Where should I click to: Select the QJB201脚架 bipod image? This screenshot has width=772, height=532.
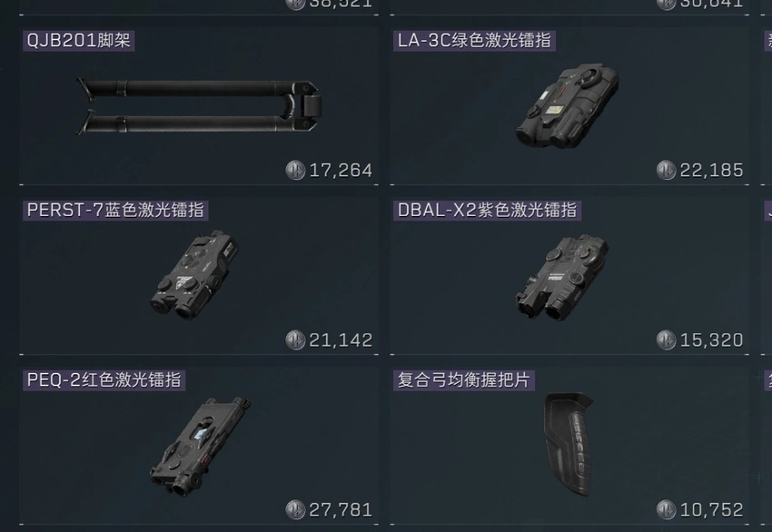pyautogui.click(x=198, y=106)
